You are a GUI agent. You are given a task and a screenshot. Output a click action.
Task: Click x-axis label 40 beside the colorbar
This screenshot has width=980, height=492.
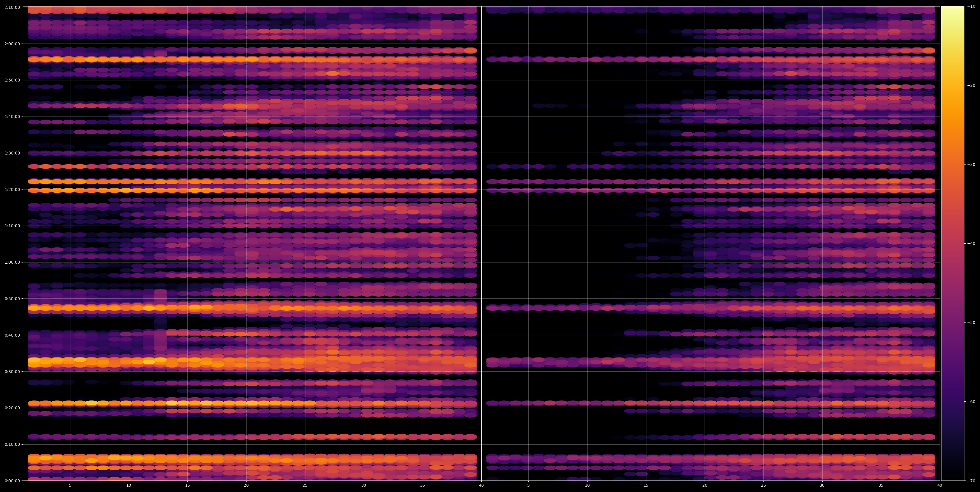coord(940,486)
